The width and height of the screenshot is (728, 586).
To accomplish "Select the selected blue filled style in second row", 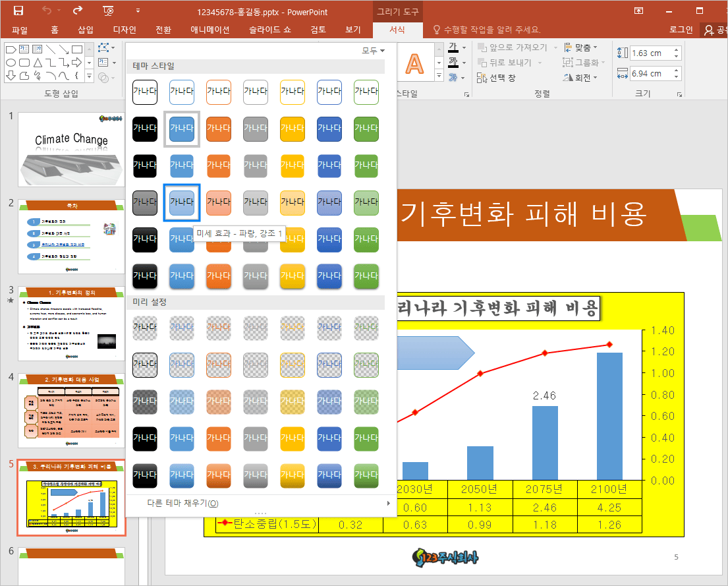I will coord(182,129).
